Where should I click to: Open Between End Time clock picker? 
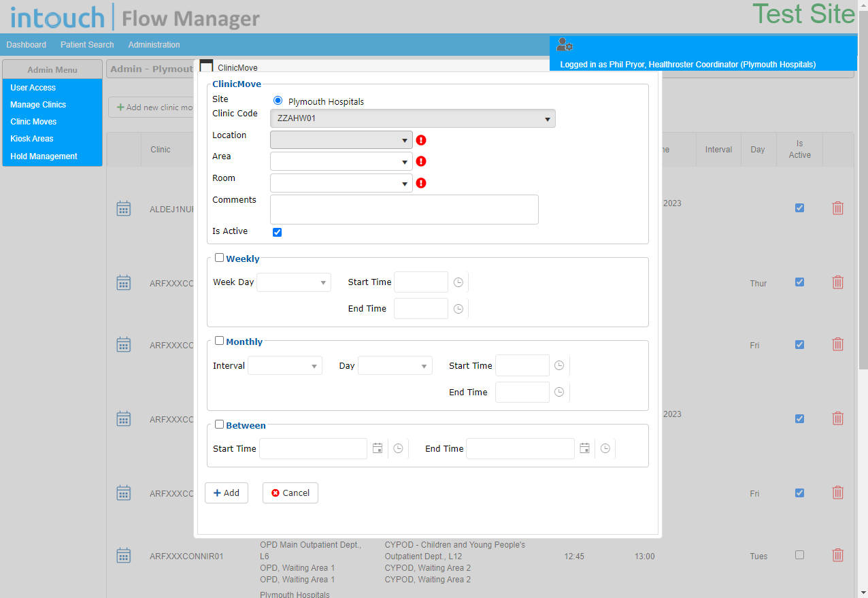605,448
